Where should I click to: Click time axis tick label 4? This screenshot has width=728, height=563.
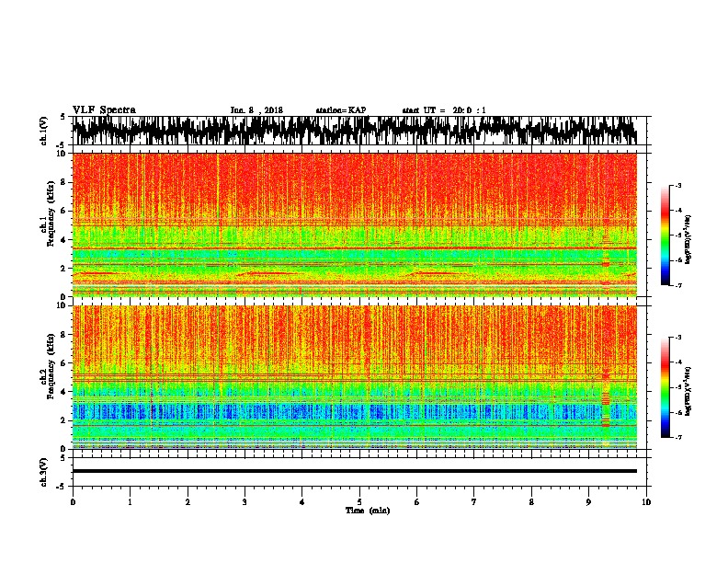point(302,502)
